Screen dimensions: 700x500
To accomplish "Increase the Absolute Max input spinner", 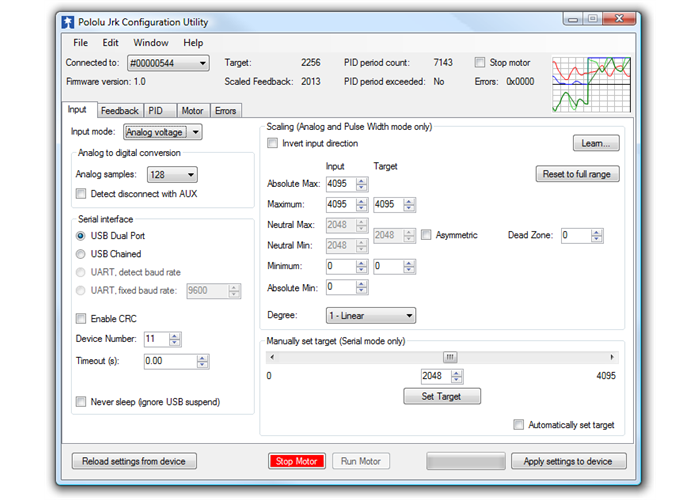I will 362,180.
